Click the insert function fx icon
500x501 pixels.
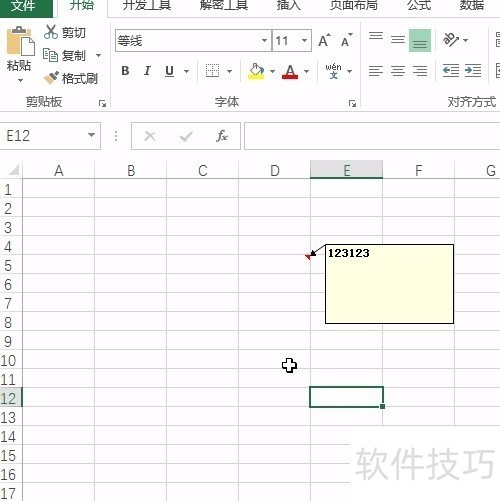click(x=222, y=136)
